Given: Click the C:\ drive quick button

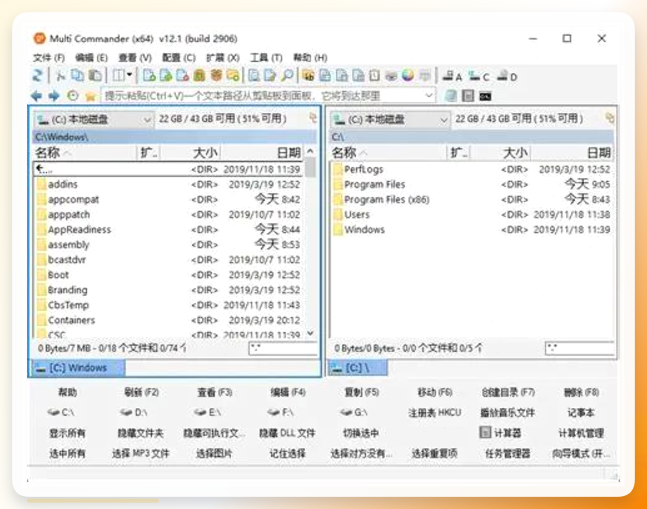Looking at the screenshot, I should [x=61, y=412].
